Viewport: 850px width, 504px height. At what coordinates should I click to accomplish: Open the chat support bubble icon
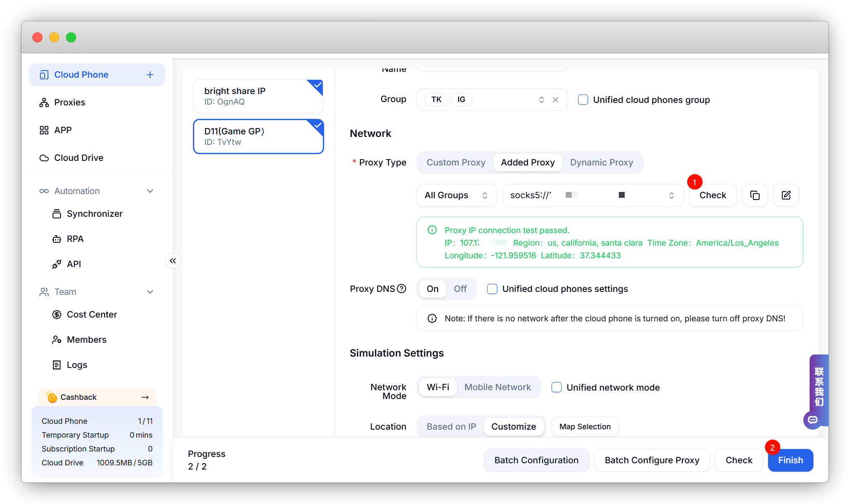click(x=813, y=420)
